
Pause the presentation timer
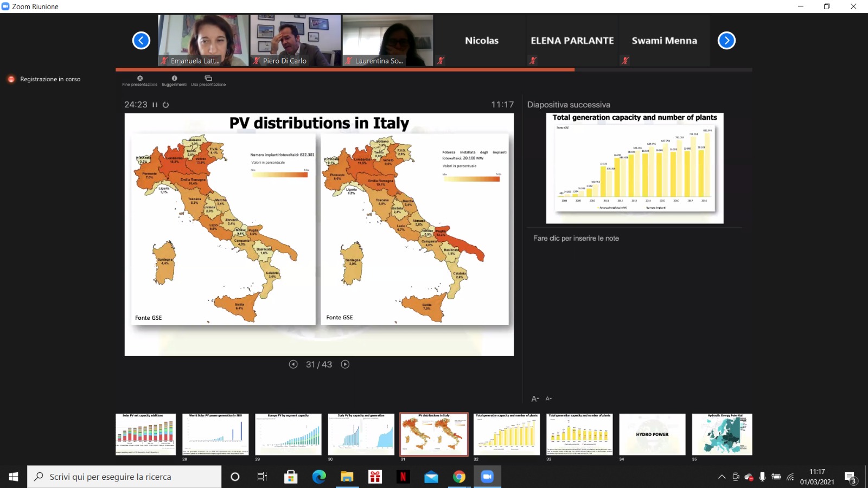click(155, 105)
